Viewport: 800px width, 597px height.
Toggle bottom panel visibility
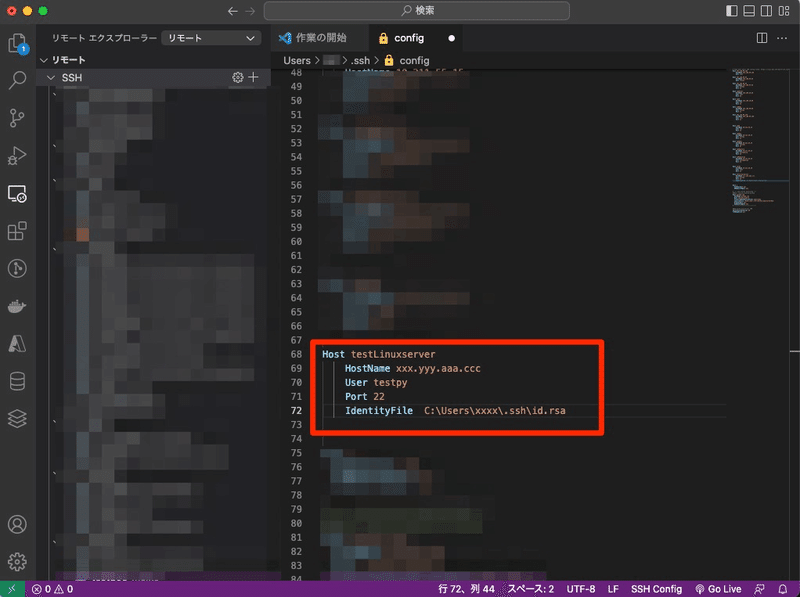[749, 11]
